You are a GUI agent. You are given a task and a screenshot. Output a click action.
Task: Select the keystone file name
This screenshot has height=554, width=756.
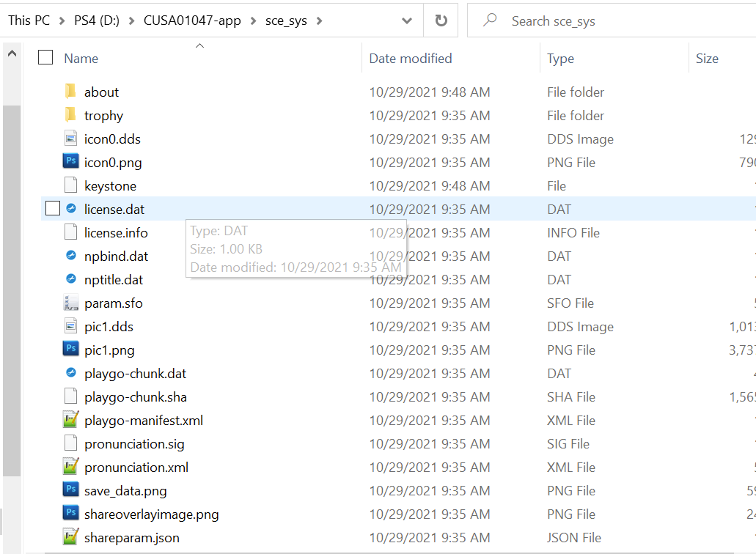110,186
